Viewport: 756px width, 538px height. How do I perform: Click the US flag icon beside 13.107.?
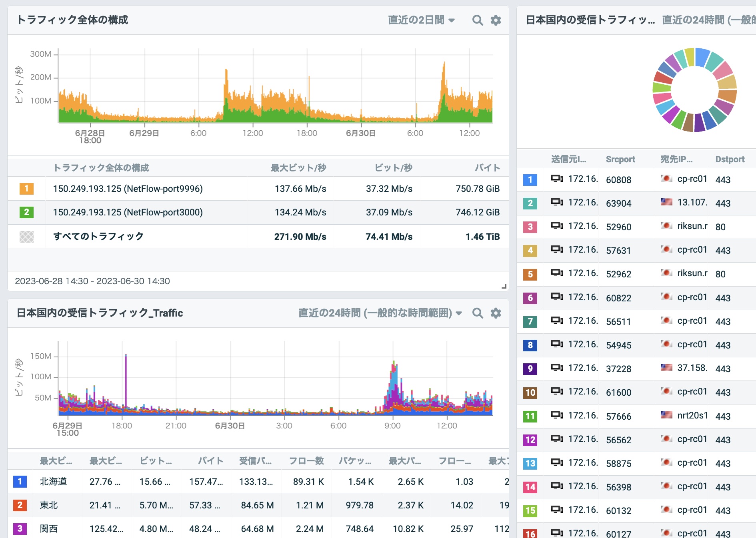pos(666,202)
